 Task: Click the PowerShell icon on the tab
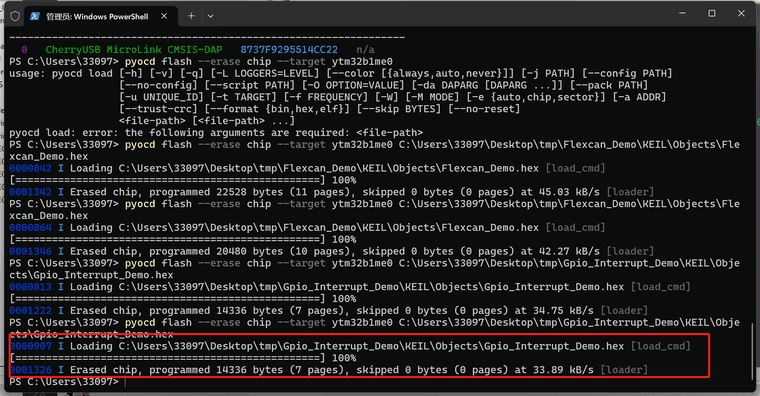(x=34, y=16)
